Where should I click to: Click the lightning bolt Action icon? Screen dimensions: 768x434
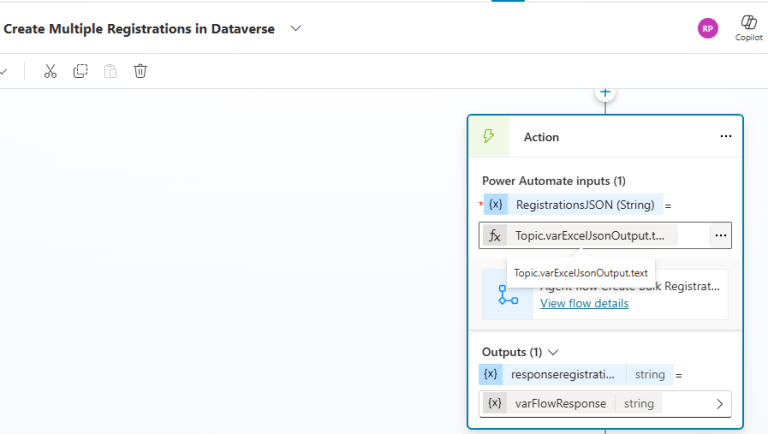(489, 137)
